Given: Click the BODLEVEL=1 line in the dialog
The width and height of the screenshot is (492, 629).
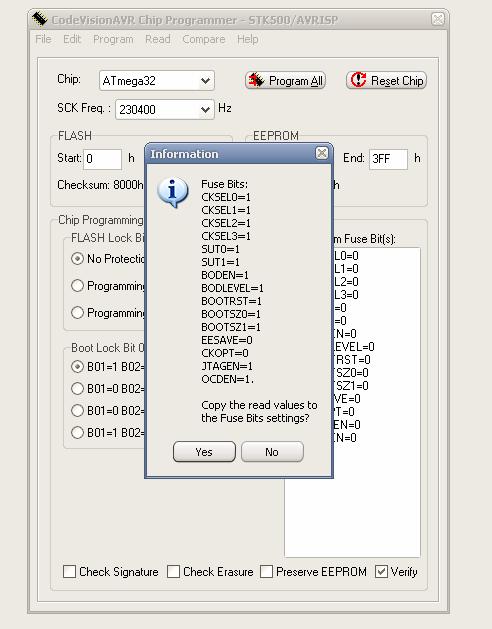Looking at the screenshot, I should click(232, 288).
